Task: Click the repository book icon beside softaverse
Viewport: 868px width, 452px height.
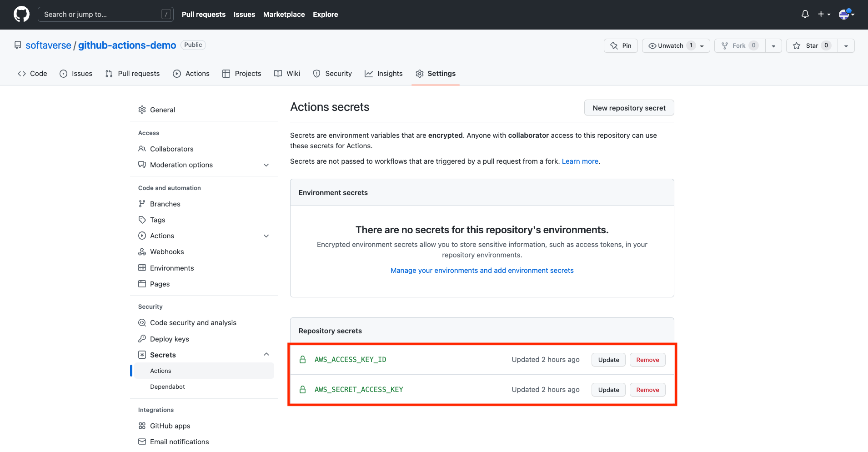Action: 18,45
